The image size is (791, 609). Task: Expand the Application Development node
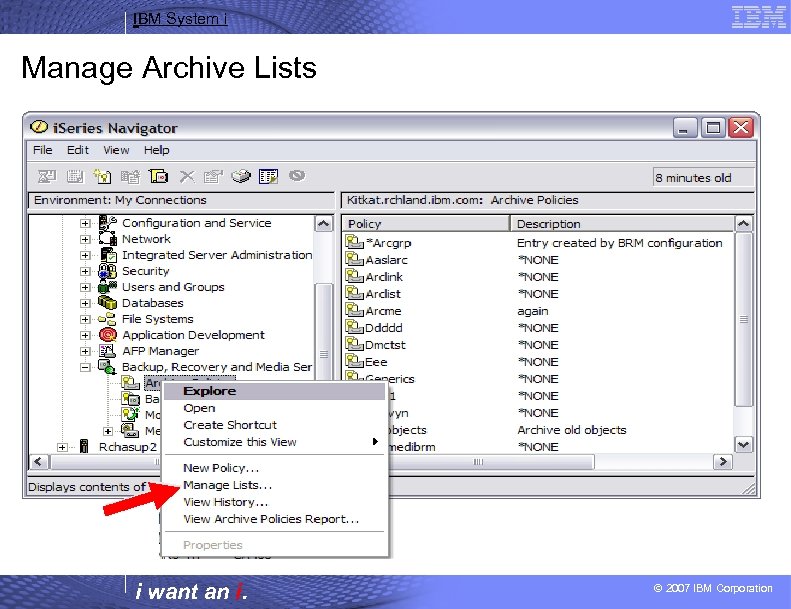85,335
